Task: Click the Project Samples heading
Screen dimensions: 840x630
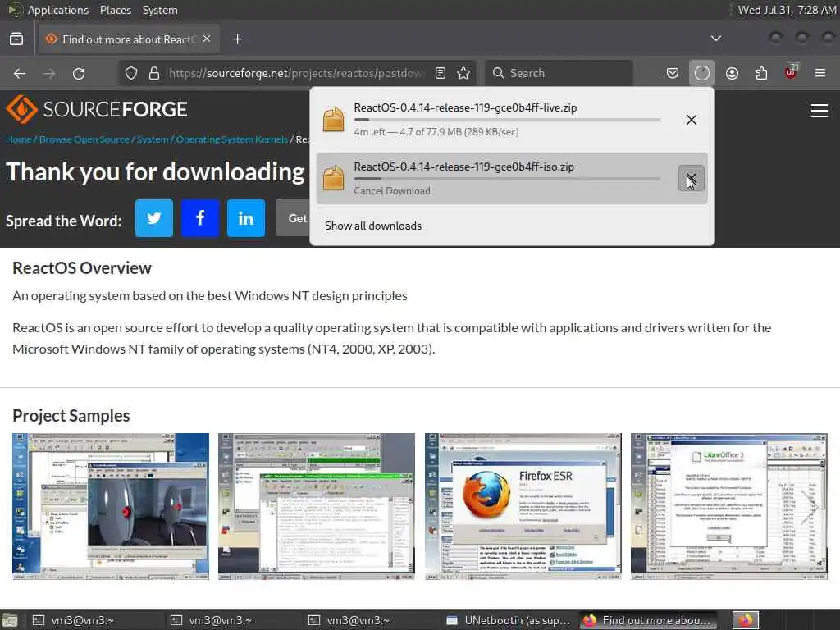Action: pos(71,416)
